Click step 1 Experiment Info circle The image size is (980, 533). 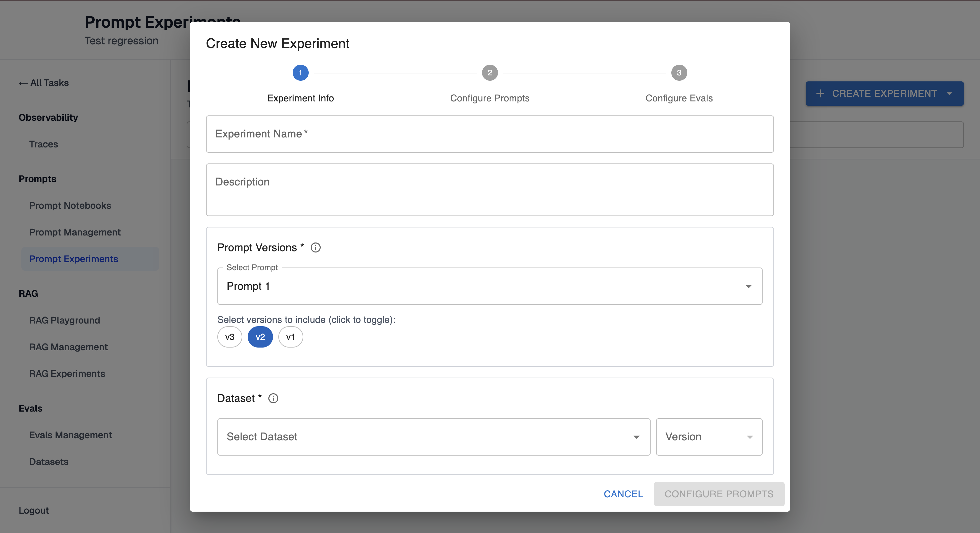[300, 73]
